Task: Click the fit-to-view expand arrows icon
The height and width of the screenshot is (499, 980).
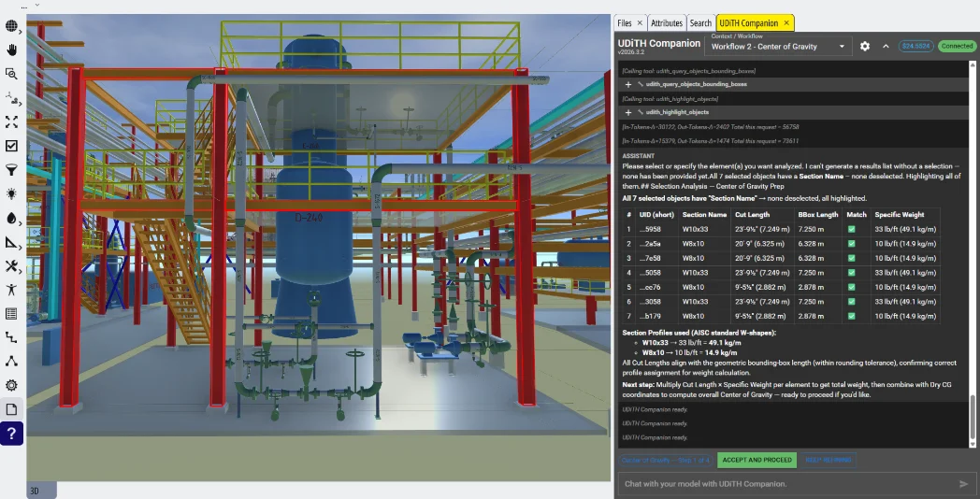Action: coord(11,121)
